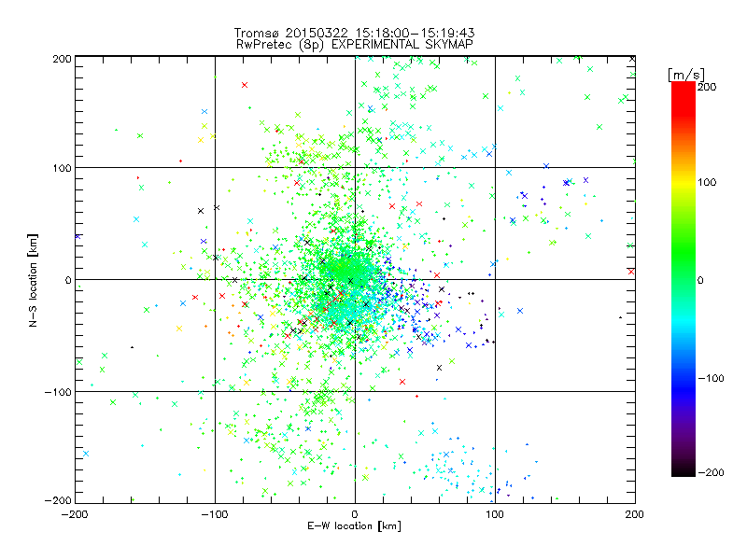Click the x-axis '100' tick label
Image resolution: width=747 pixels, height=560 pixels.
tap(495, 514)
